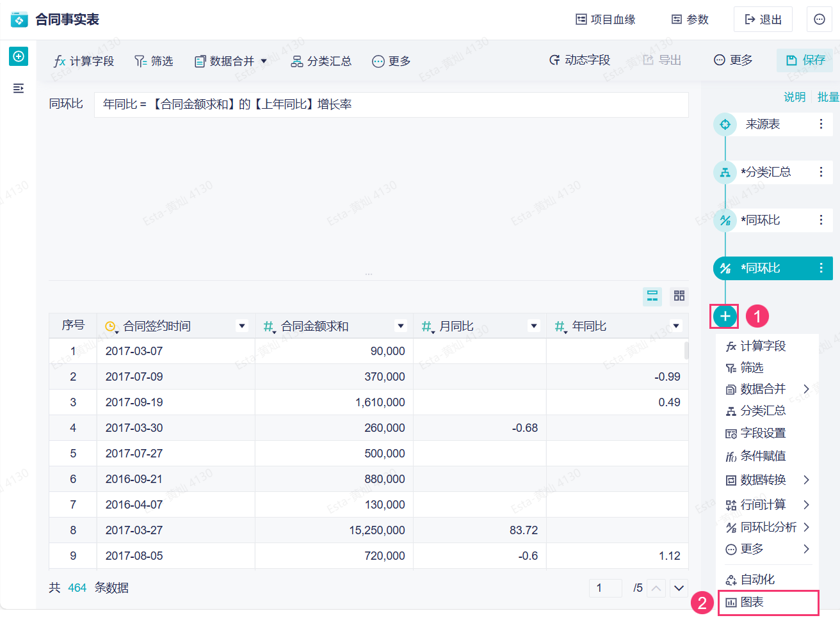Click the page number input field
This screenshot has width=840, height=618.
click(x=606, y=588)
